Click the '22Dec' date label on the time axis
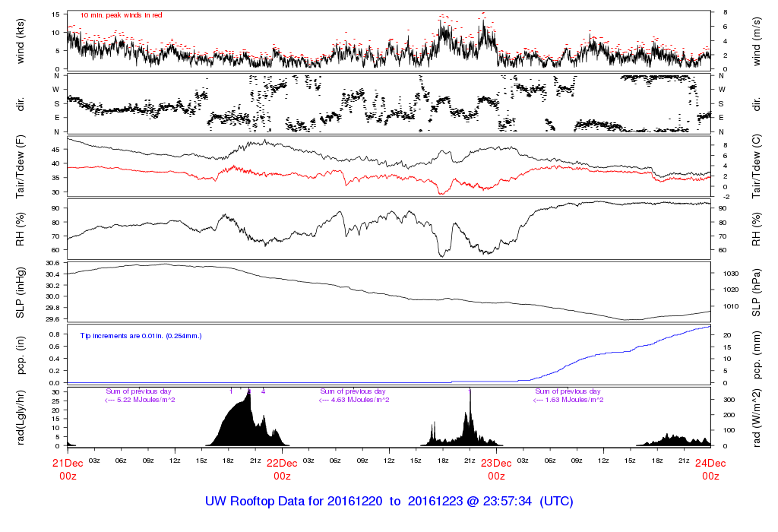Image resolution: width=778 pixels, height=532 pixels. [x=282, y=464]
